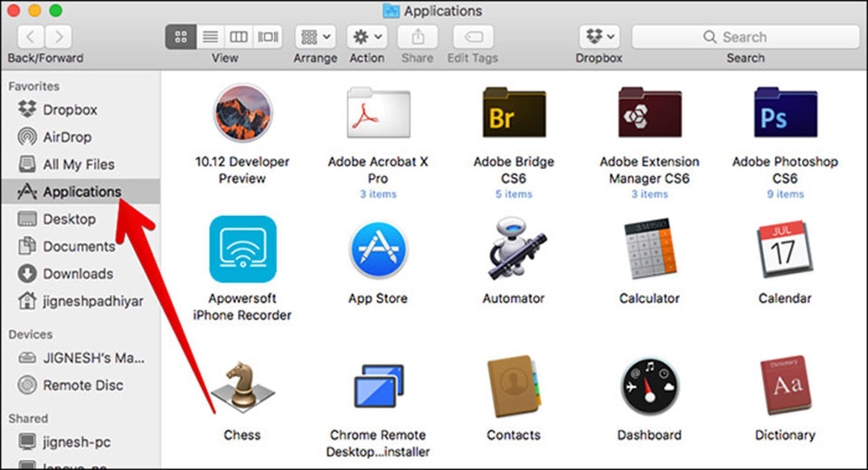This screenshot has height=470, width=868.
Task: Click the Applications folder title icon
Action: coord(391,11)
